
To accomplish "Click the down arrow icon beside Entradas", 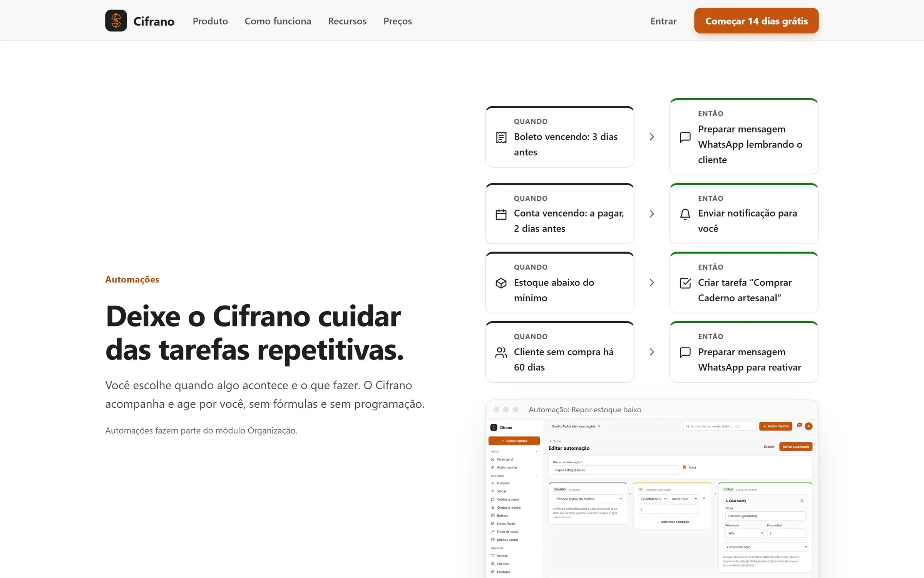I will (x=493, y=483).
